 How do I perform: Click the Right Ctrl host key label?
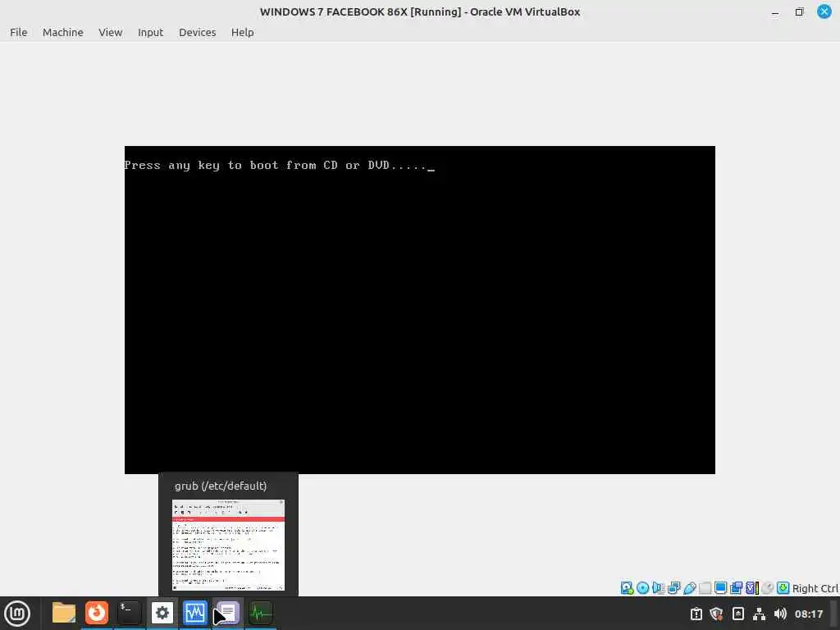tap(815, 588)
